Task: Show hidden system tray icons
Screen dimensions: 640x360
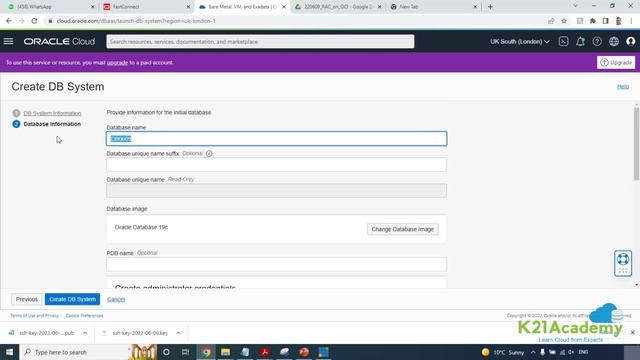Action: (x=533, y=352)
